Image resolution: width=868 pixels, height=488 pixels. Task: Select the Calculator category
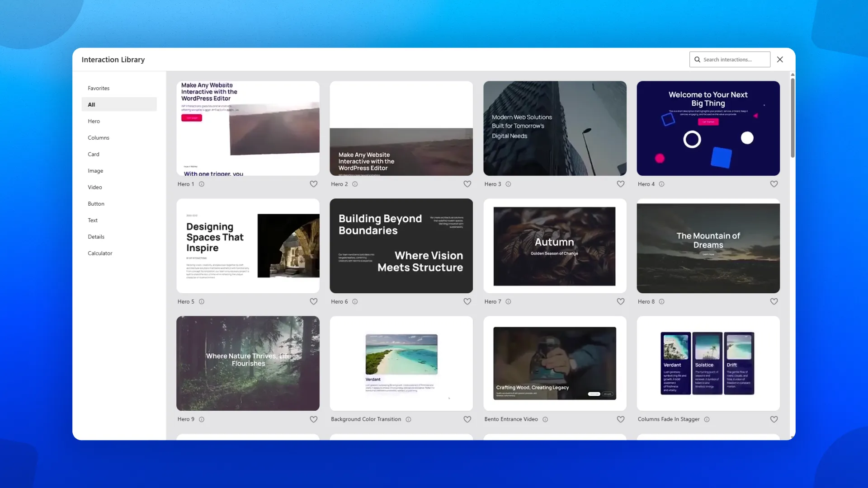100,253
